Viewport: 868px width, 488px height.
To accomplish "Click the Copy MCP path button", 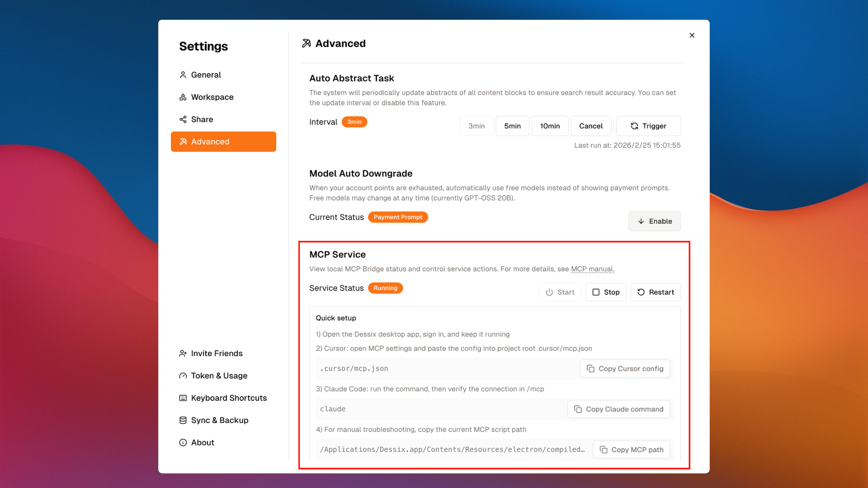I will click(632, 450).
